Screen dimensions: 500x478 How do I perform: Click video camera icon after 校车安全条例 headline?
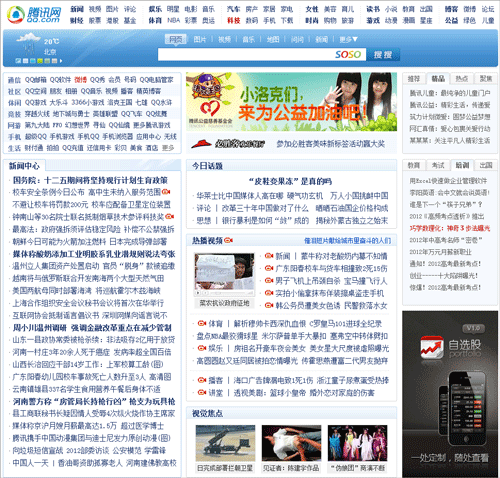[x=166, y=192]
